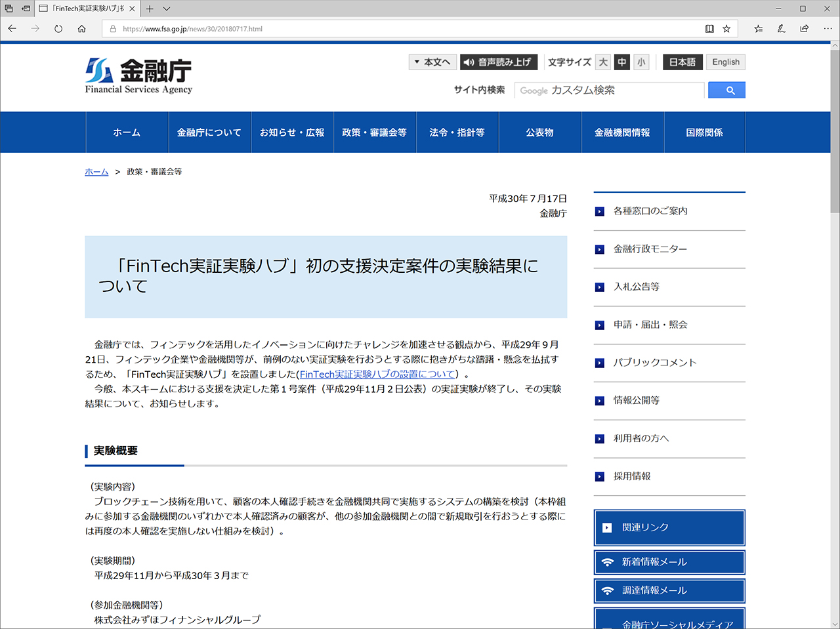Screen dimensions: 840x629
Task: Open Edge's more options menu
Action: (x=828, y=28)
